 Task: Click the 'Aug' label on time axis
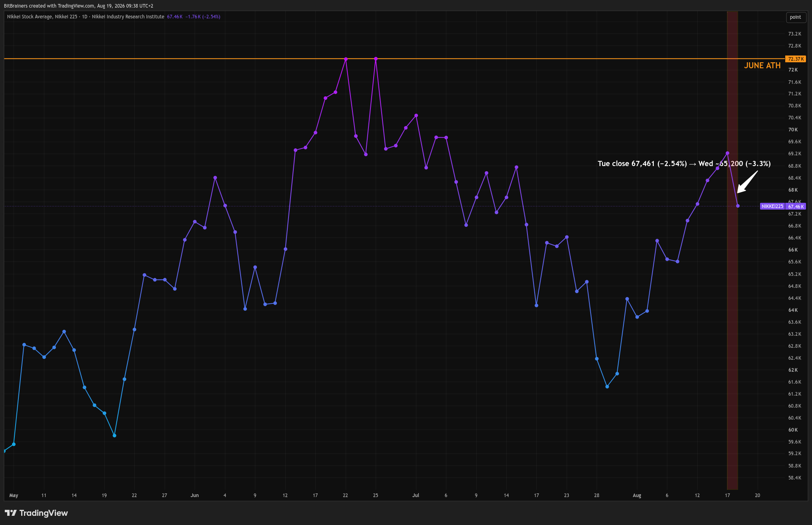(x=637, y=495)
